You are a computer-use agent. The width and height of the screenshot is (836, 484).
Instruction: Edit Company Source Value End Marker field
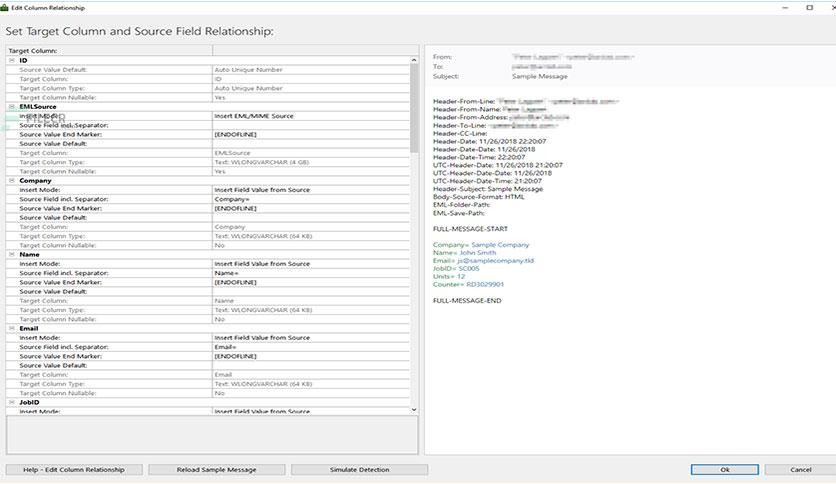click(x=311, y=208)
